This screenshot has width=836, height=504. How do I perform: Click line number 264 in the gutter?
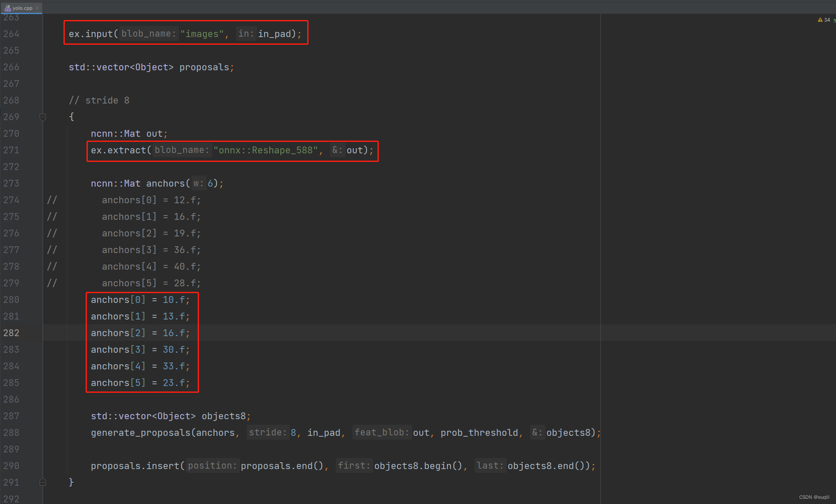[x=12, y=34]
